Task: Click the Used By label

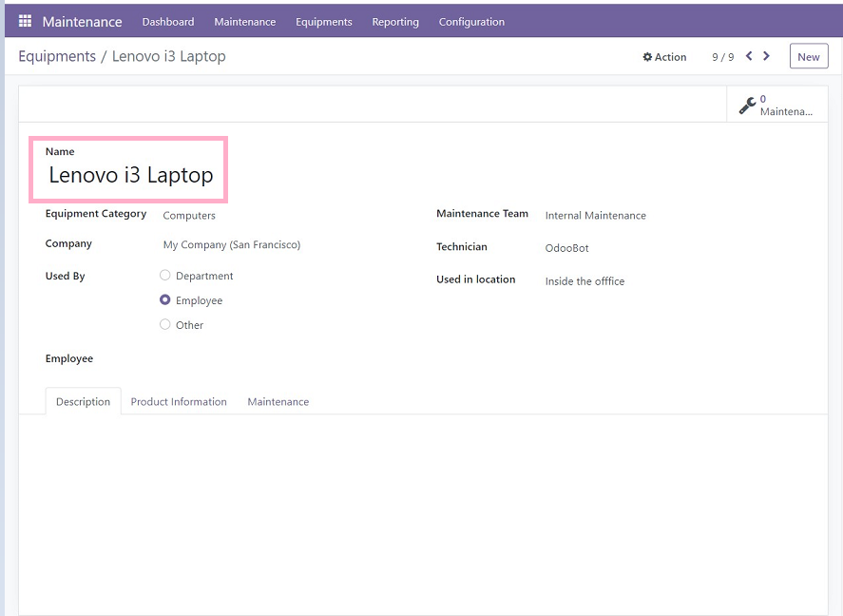Action: click(x=65, y=276)
